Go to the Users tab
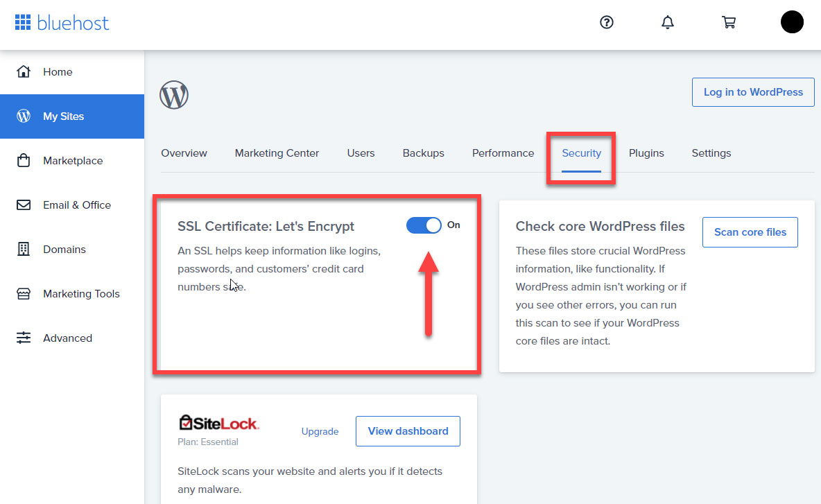 pos(361,153)
